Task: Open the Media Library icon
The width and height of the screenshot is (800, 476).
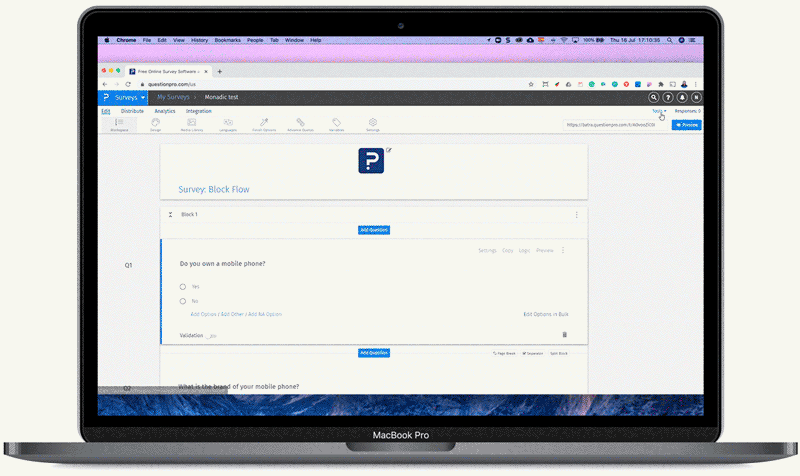Action: (191, 124)
